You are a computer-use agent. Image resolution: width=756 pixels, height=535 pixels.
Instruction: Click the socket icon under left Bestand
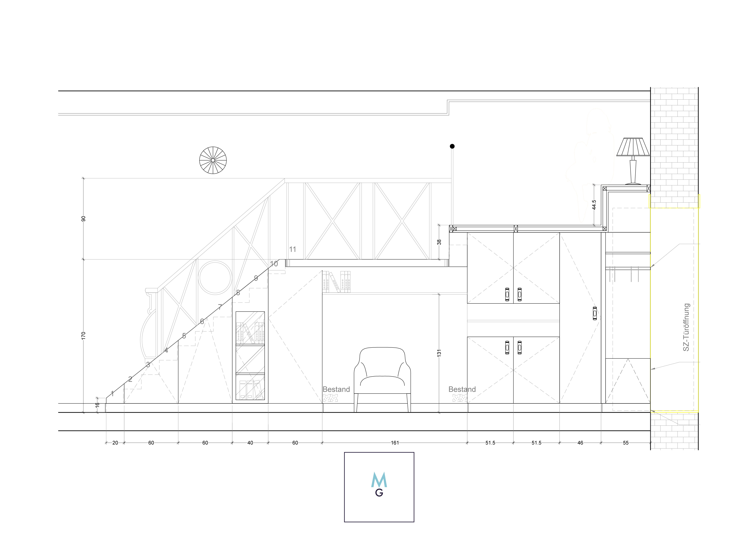330,398
